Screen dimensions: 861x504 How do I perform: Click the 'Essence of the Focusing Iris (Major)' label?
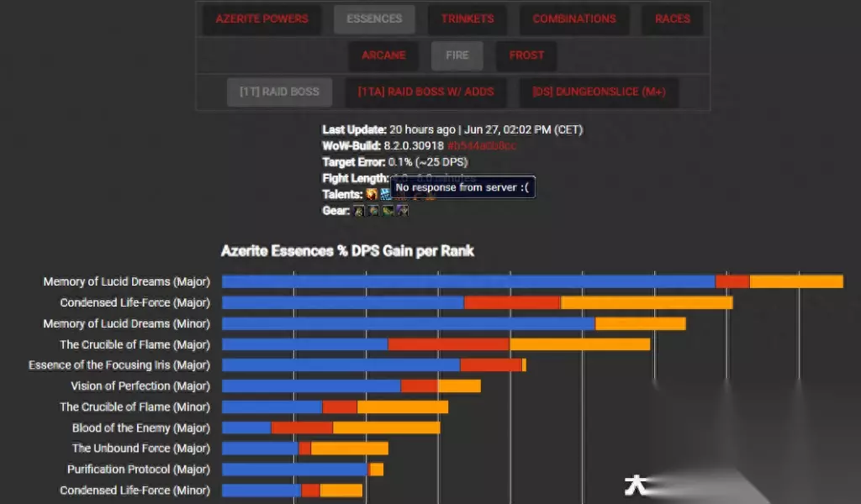click(x=119, y=365)
